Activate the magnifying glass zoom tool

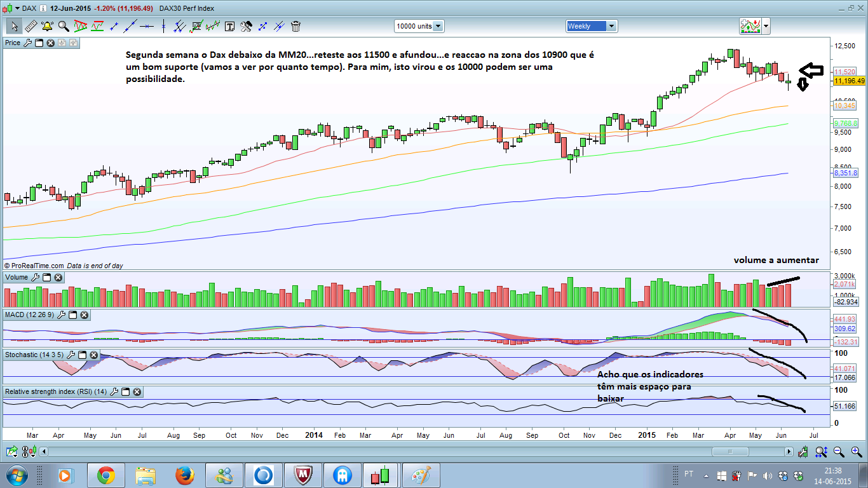64,26
